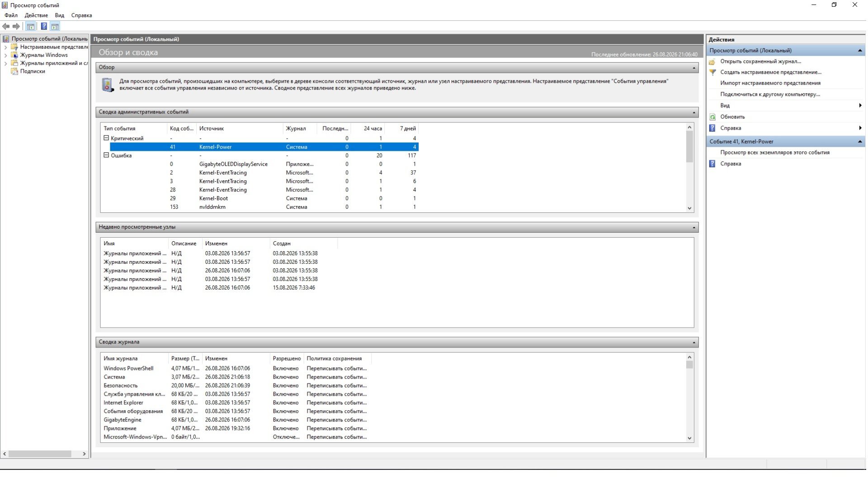Viewport: 868px width, 487px height.
Task: Select recent node created 15.08.2026 7:33:46
Action: [x=220, y=288]
